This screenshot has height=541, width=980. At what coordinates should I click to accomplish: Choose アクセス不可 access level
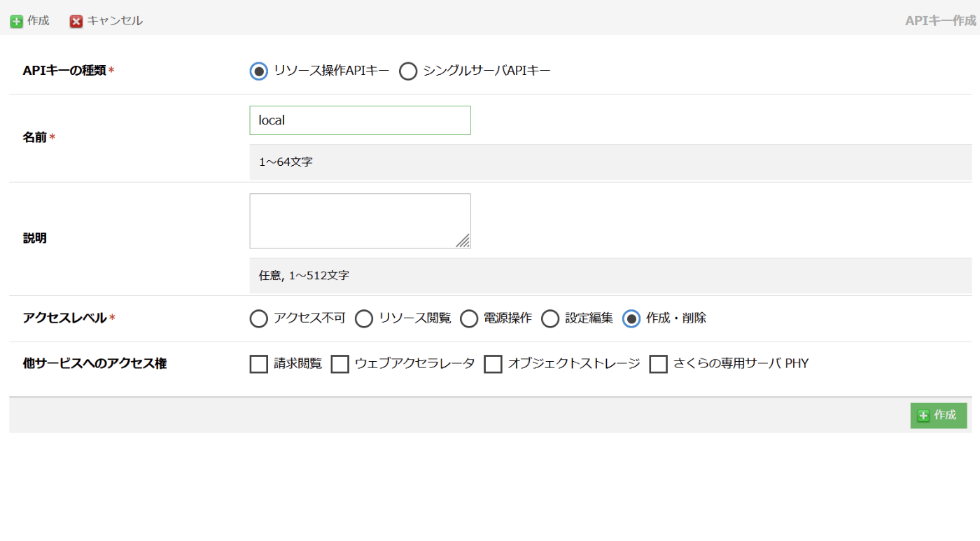point(259,318)
